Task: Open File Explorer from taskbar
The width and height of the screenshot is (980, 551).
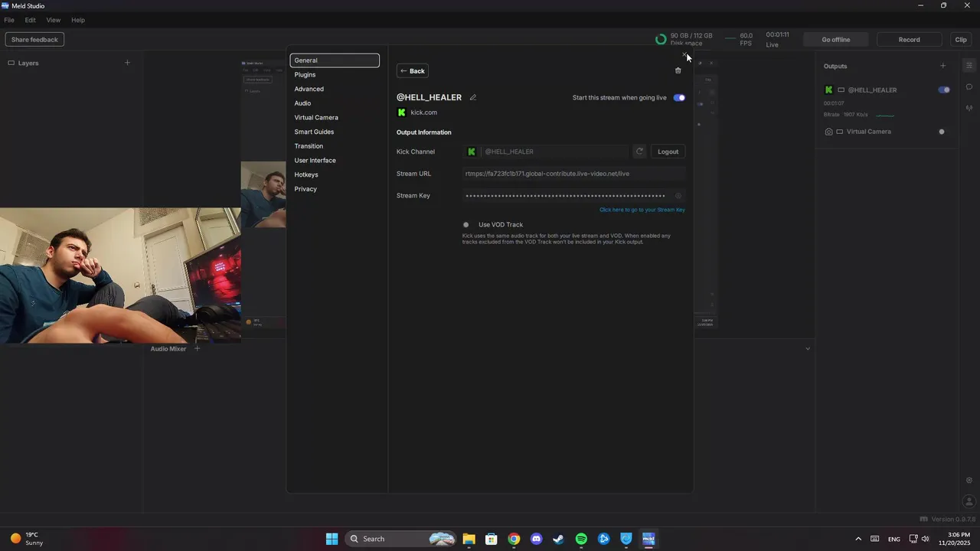Action: pyautogui.click(x=469, y=539)
